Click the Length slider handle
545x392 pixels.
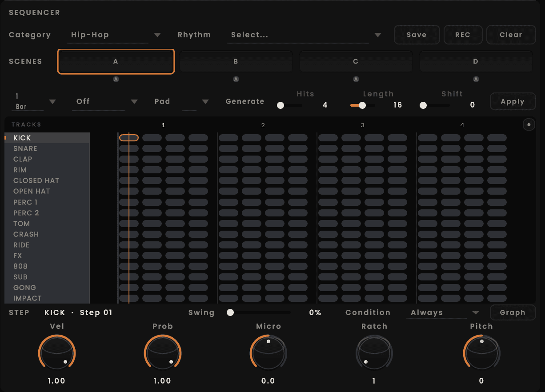coord(362,105)
